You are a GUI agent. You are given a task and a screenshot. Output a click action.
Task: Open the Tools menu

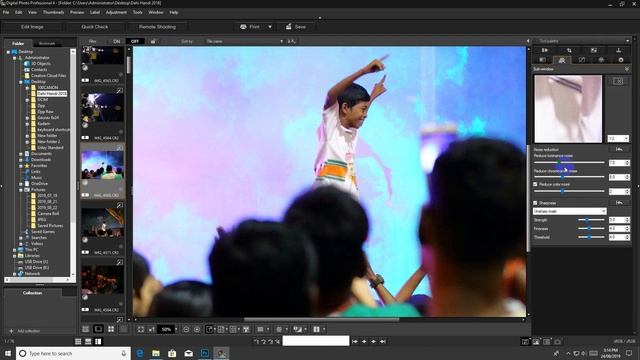[x=138, y=13]
